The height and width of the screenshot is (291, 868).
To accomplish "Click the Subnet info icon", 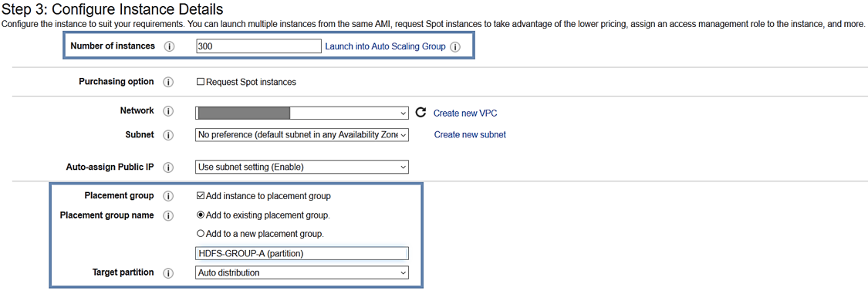I will click(167, 134).
